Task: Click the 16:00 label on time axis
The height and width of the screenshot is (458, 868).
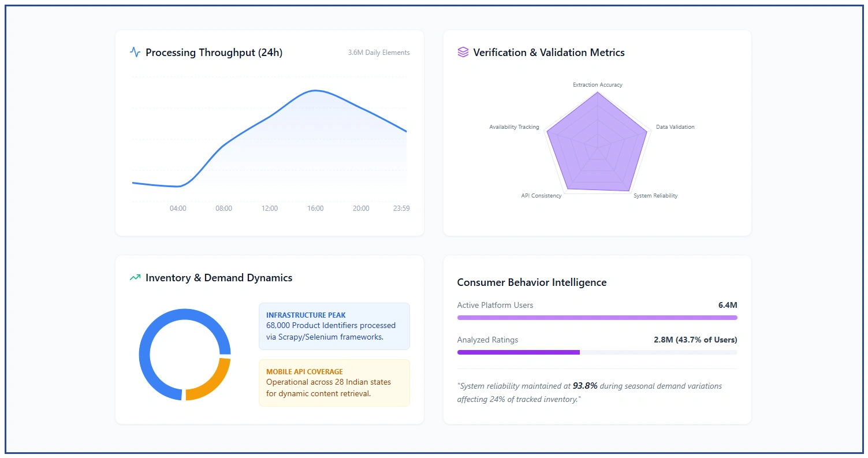Action: point(315,208)
